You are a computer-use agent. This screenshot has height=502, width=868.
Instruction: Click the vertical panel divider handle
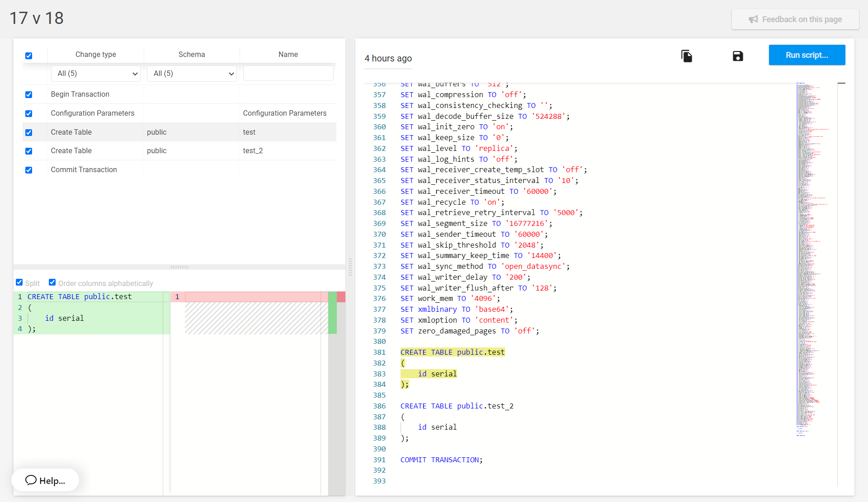coord(350,267)
